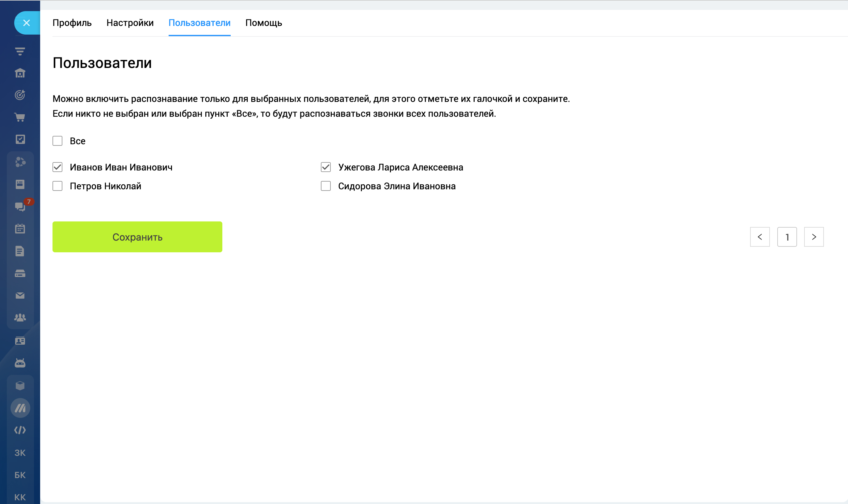Tick the Петров Николай checkbox
Screen dimensions: 848x504
click(57, 186)
